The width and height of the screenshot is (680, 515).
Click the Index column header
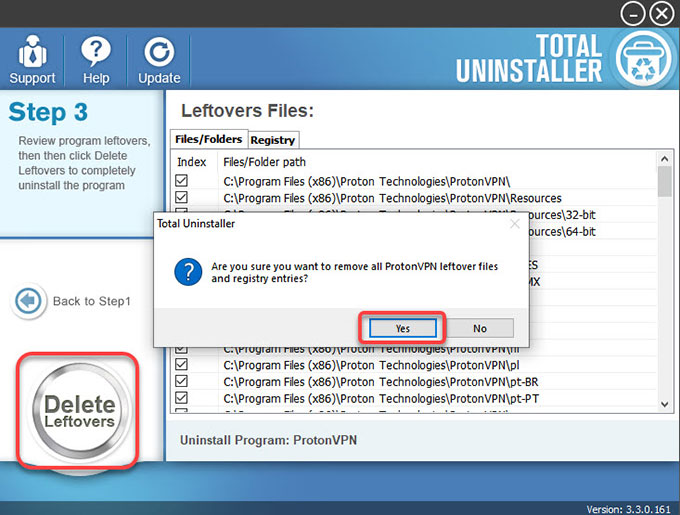191,162
